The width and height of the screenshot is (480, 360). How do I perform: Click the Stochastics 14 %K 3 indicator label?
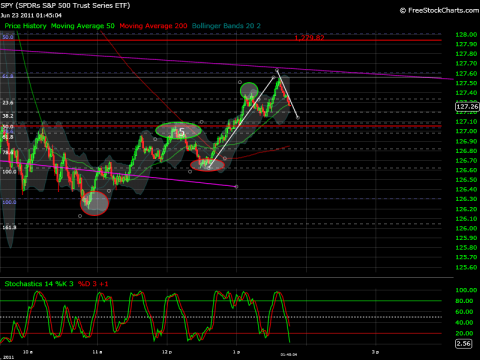click(x=39, y=284)
